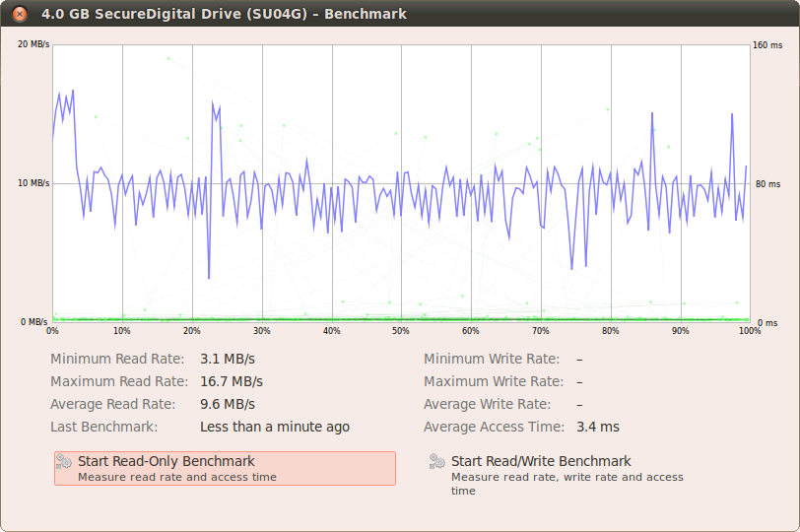Click the 0 MB/s axis label

(33, 322)
